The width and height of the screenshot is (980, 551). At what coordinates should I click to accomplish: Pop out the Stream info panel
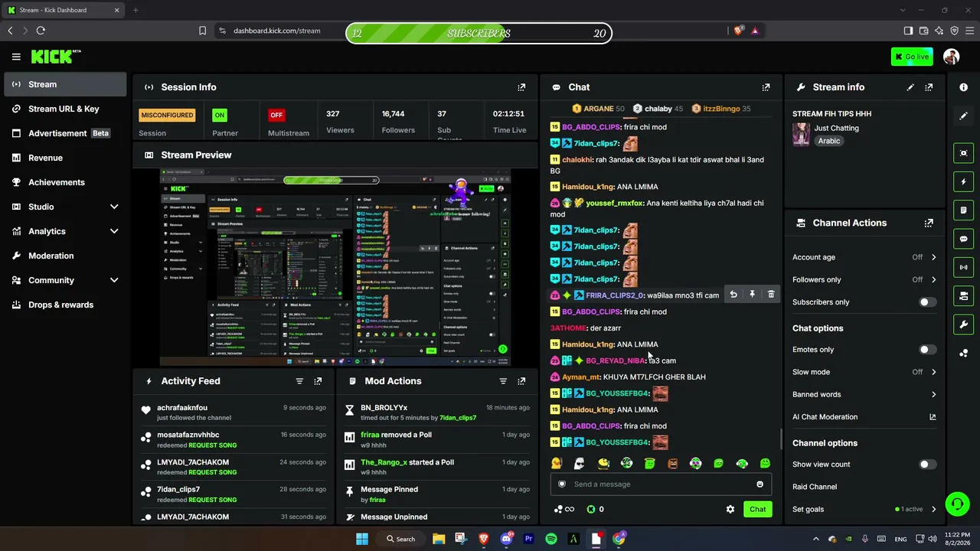click(929, 87)
